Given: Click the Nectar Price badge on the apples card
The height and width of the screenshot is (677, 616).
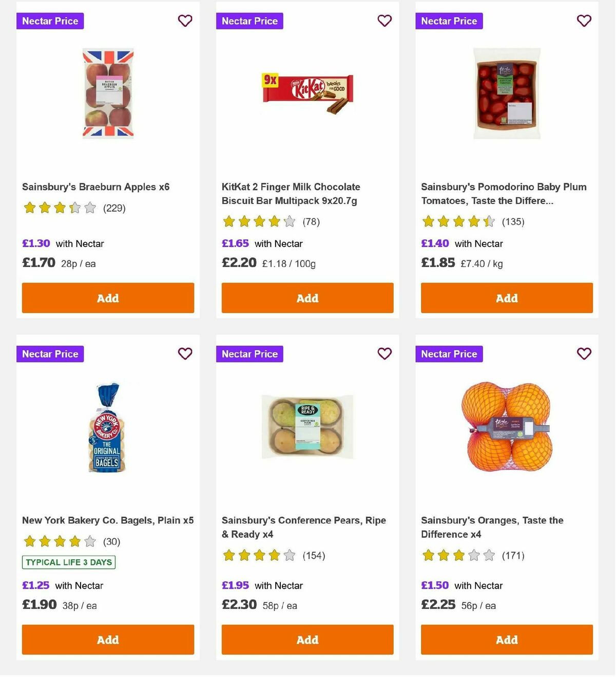Looking at the screenshot, I should pyautogui.click(x=50, y=21).
